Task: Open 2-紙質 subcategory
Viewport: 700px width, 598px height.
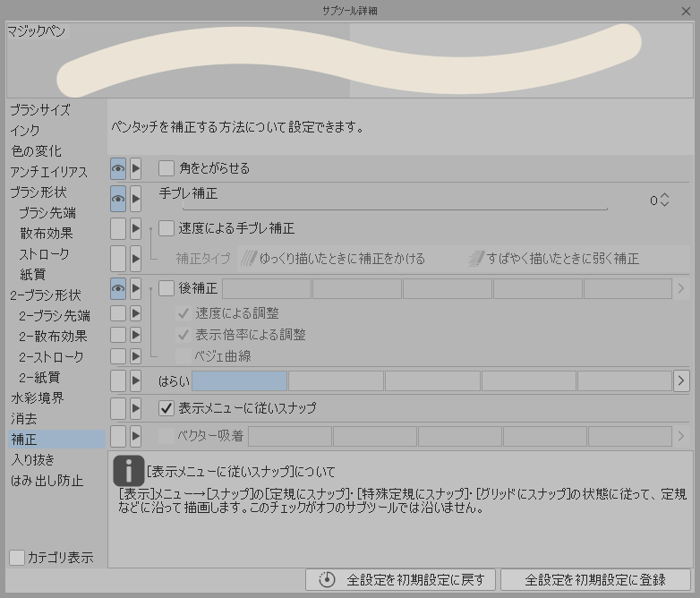Action: (x=39, y=378)
